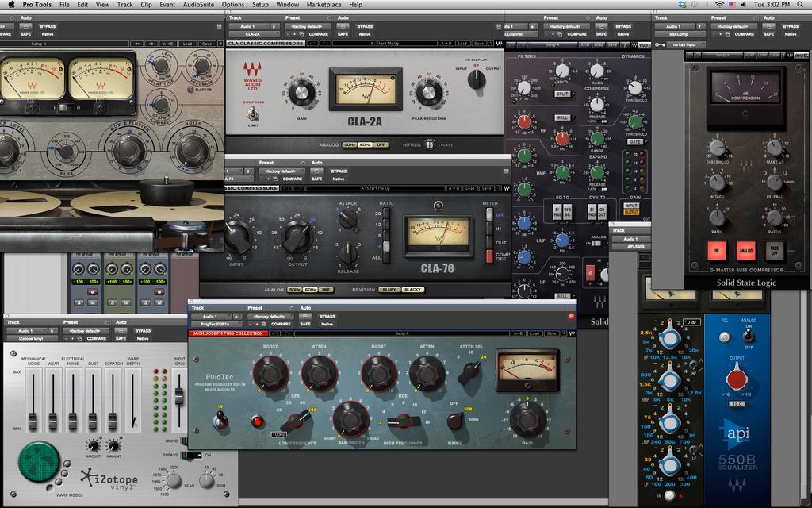Click the CLA-2A Peak Reduction knob
Viewport: 812px width, 508px height.
[x=429, y=94]
